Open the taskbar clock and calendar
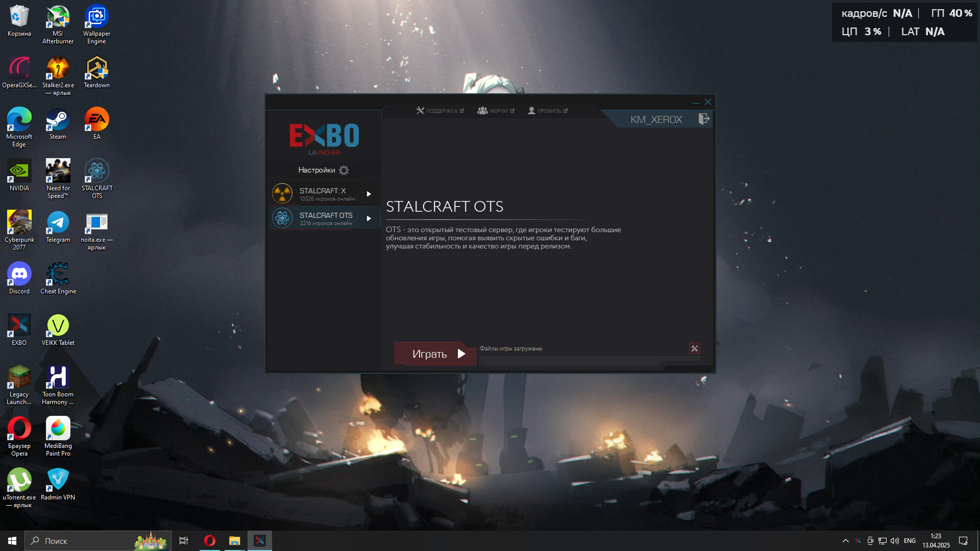 click(x=936, y=541)
